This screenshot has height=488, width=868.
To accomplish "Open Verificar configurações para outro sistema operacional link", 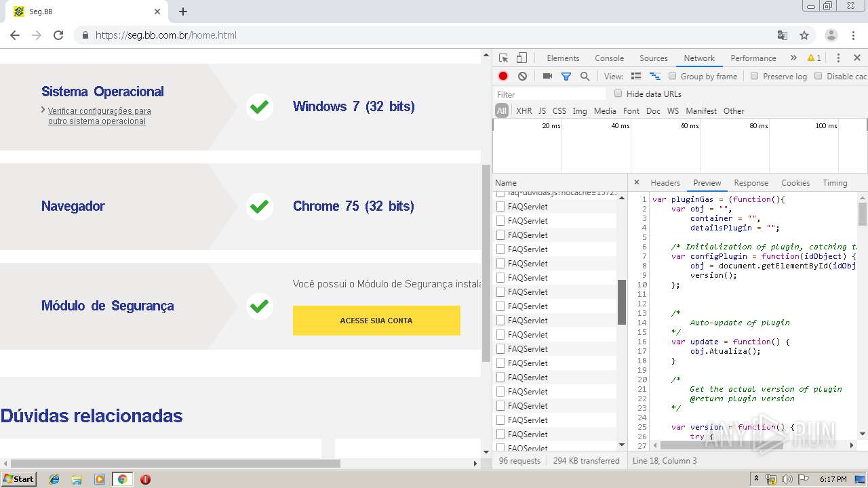I will pos(99,116).
